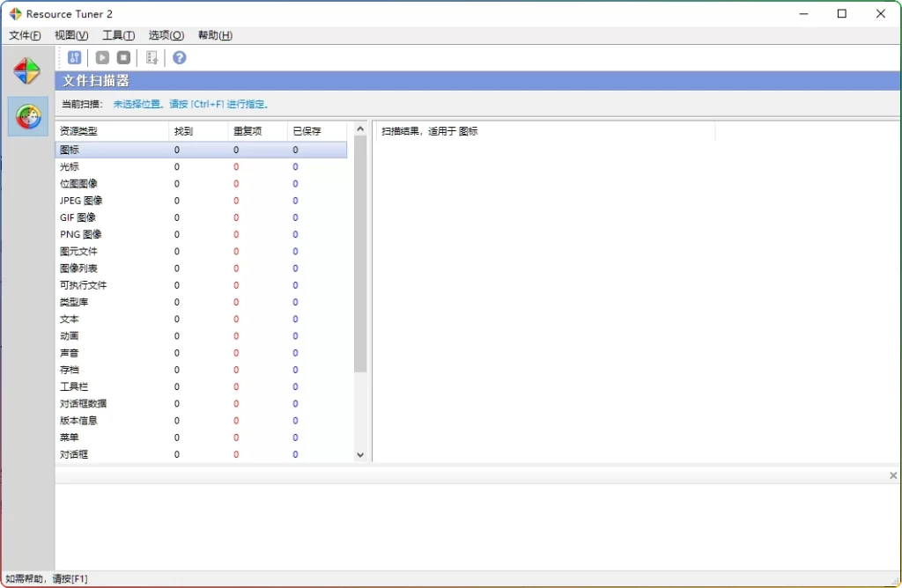This screenshot has width=902, height=588.
Task: Open help using the question mark icon
Action: pos(179,57)
